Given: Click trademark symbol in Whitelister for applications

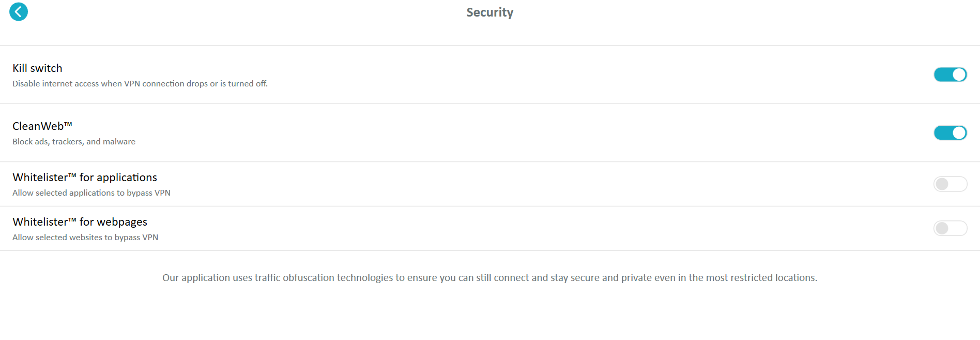Looking at the screenshot, I should click(72, 175).
